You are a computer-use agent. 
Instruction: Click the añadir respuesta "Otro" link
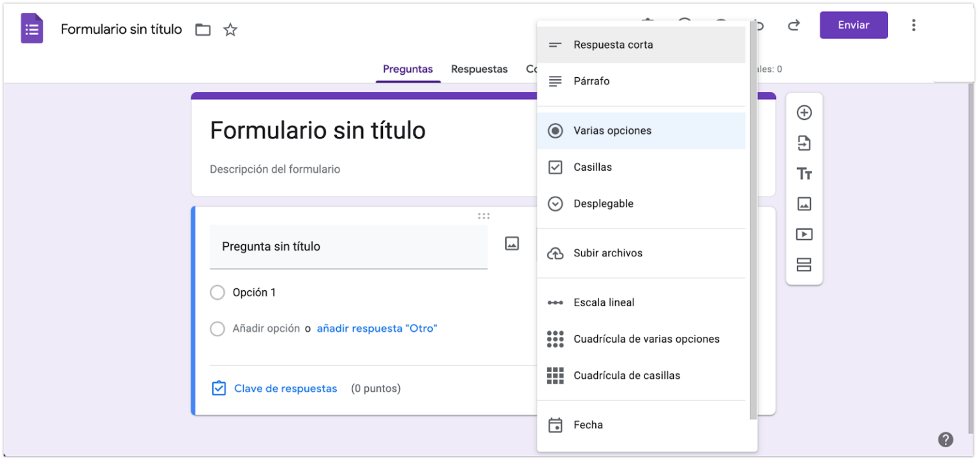(x=377, y=328)
